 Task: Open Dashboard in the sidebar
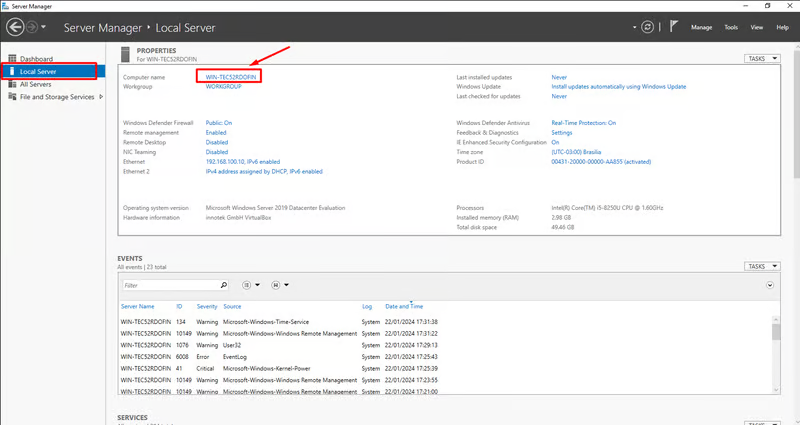[x=36, y=59]
